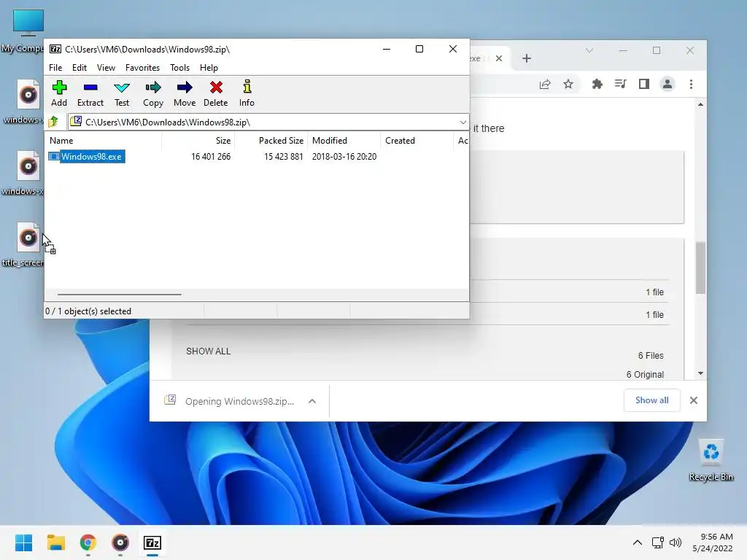The image size is (747, 560).
Task: Click the 7-Zip horizontal scrollbar
Action: (x=119, y=295)
